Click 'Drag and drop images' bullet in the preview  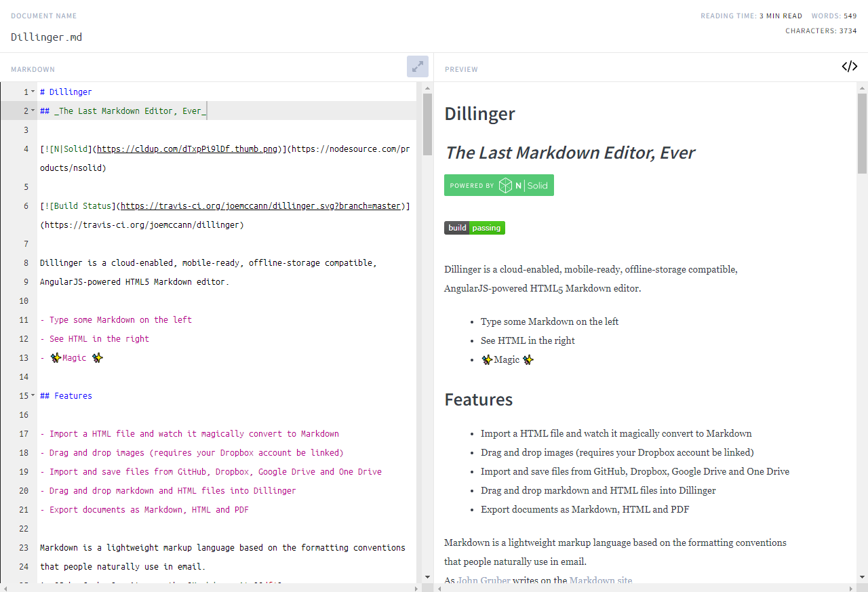[617, 452]
